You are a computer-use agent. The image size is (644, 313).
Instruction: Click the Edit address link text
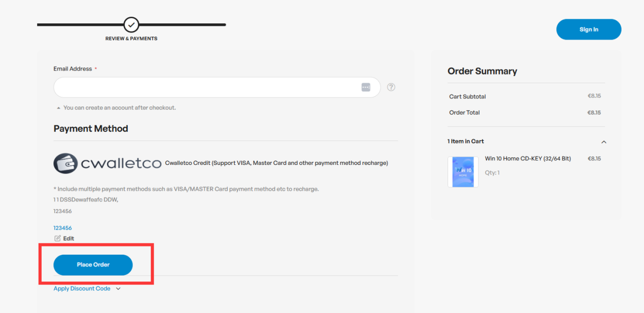point(69,238)
